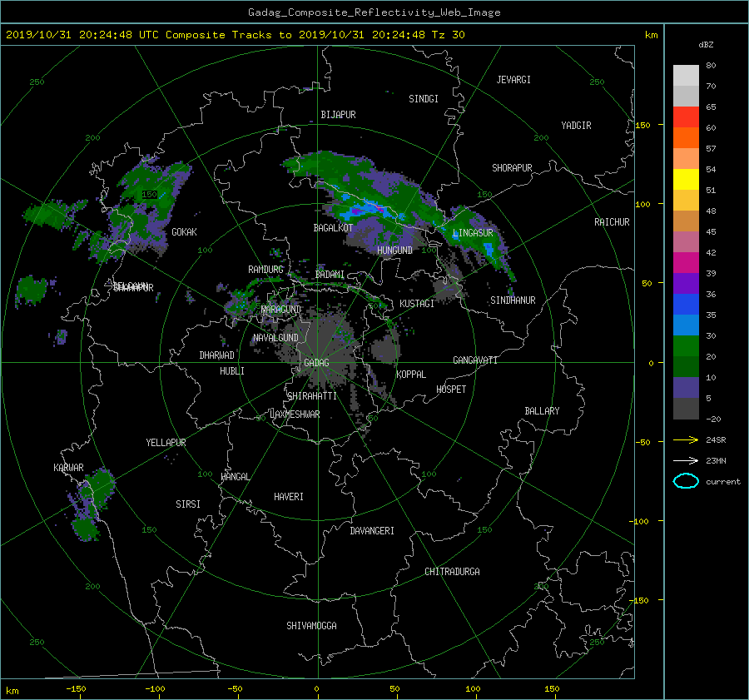Image resolution: width=749 pixels, height=700 pixels.
Task: Click the SHIVAMOGGA city label
Action: (x=311, y=626)
